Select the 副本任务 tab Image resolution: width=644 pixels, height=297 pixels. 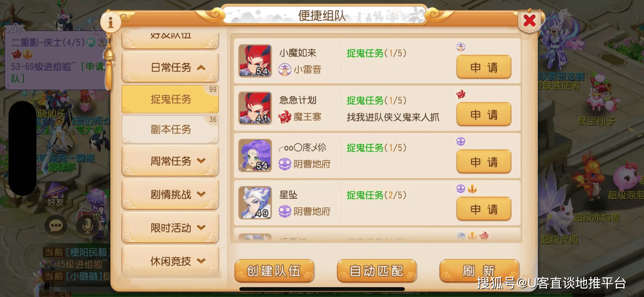[x=170, y=129]
